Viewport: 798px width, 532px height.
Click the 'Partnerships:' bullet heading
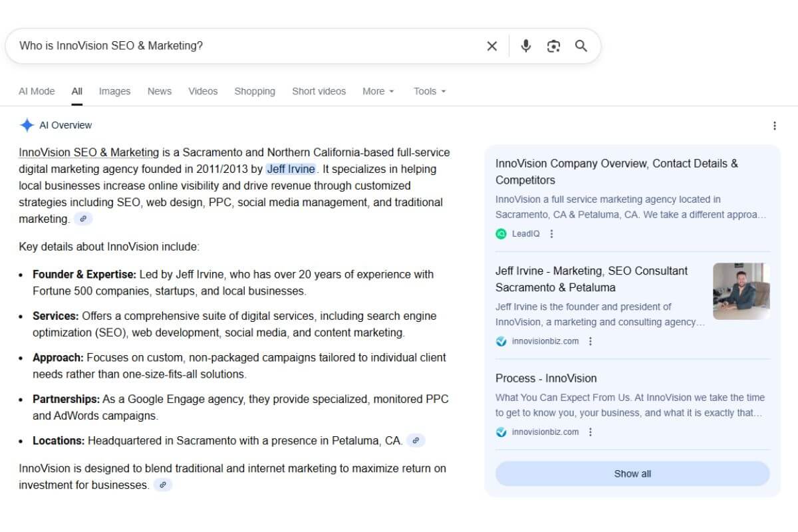click(66, 399)
